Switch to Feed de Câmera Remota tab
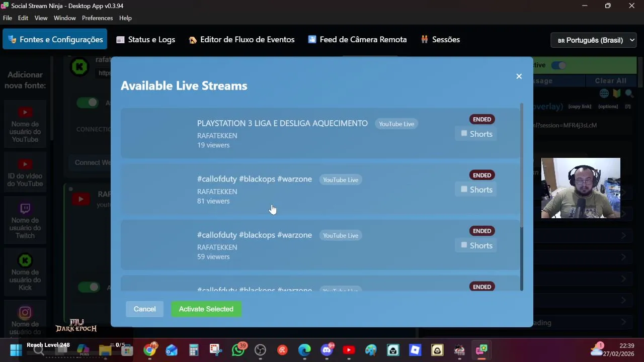Viewport: 644px width, 362px height. click(x=357, y=39)
